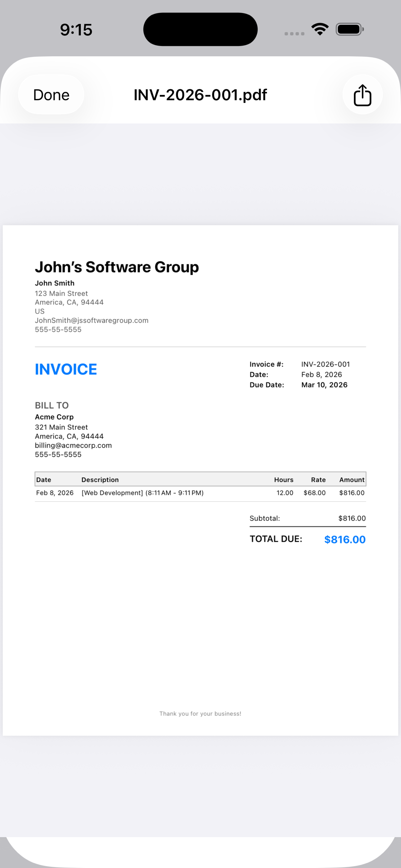The image size is (401, 868).
Task: Select the 12.00 hours cell
Action: tap(285, 493)
